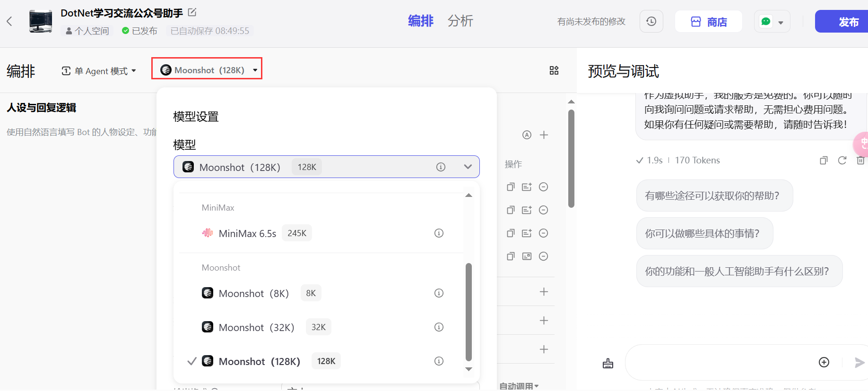Send message with the arrow icon
Image resolution: width=868 pixels, height=391 pixels.
pyautogui.click(x=859, y=362)
